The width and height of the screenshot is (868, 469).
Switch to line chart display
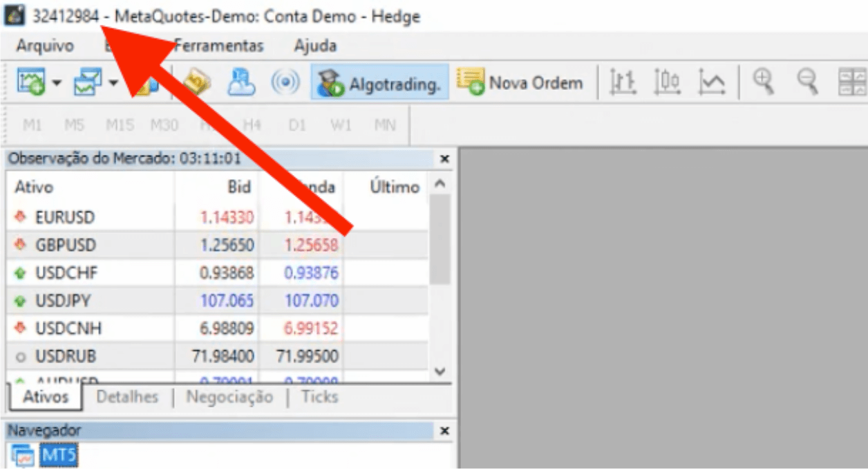pos(712,84)
